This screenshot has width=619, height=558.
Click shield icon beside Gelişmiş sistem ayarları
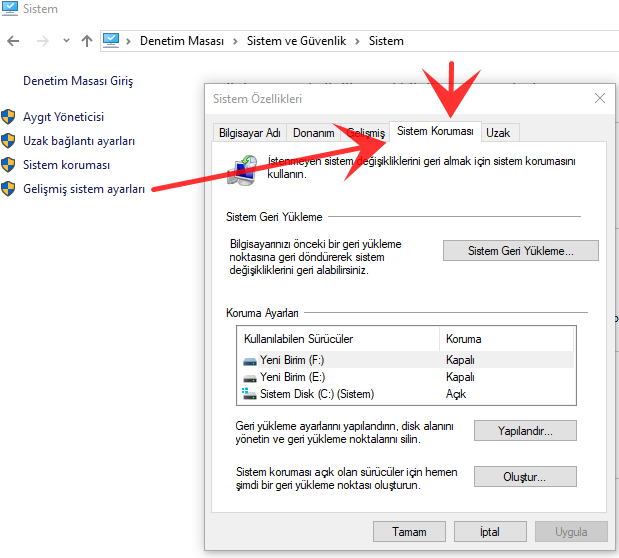click(x=8, y=189)
